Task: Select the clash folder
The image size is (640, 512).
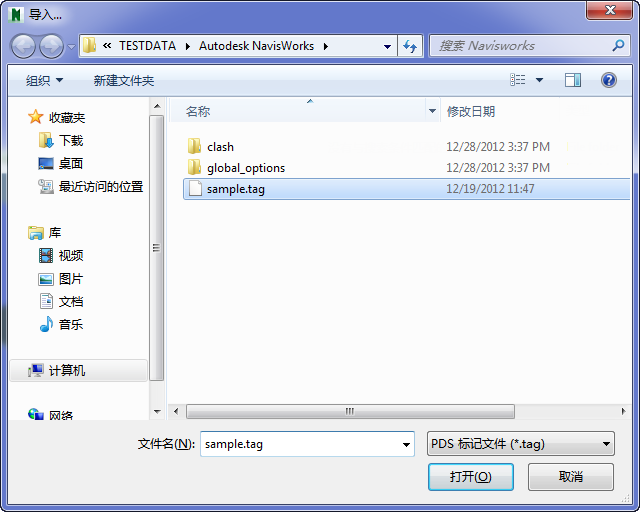Action: pos(220,147)
